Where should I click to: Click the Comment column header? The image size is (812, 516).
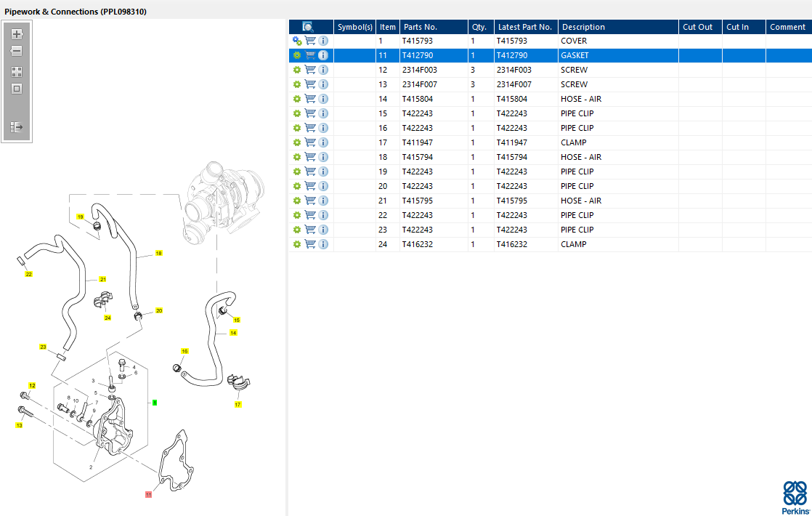(x=789, y=27)
